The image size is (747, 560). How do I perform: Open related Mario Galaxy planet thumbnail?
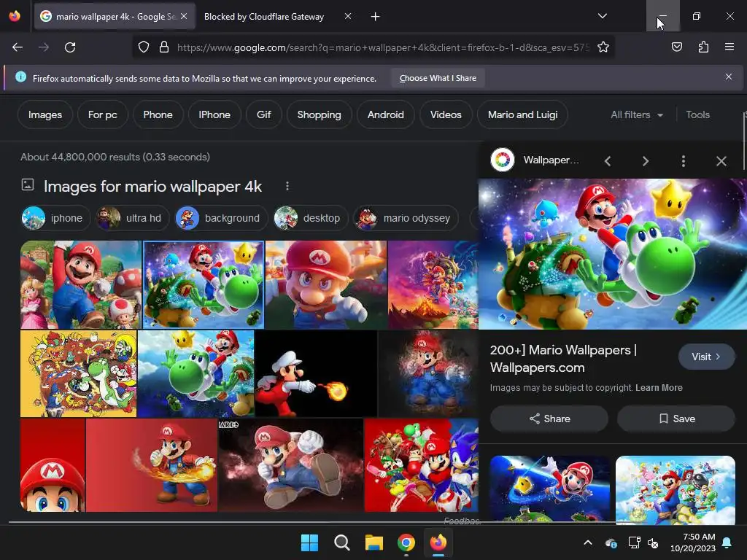click(550, 489)
